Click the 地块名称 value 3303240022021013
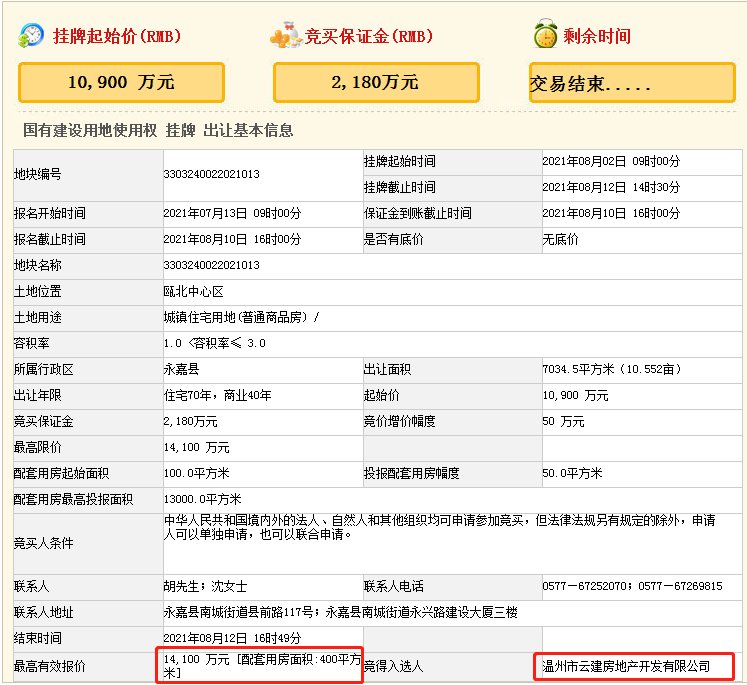 pyautogui.click(x=212, y=265)
